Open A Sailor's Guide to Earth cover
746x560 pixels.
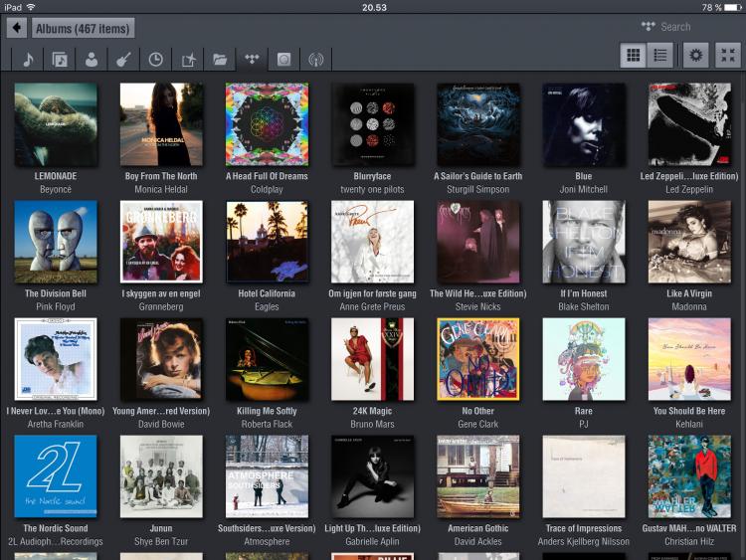click(x=478, y=124)
